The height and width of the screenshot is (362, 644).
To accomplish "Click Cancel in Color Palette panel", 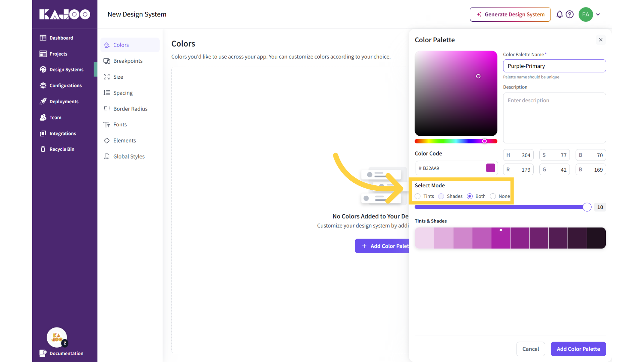I will click(x=531, y=349).
